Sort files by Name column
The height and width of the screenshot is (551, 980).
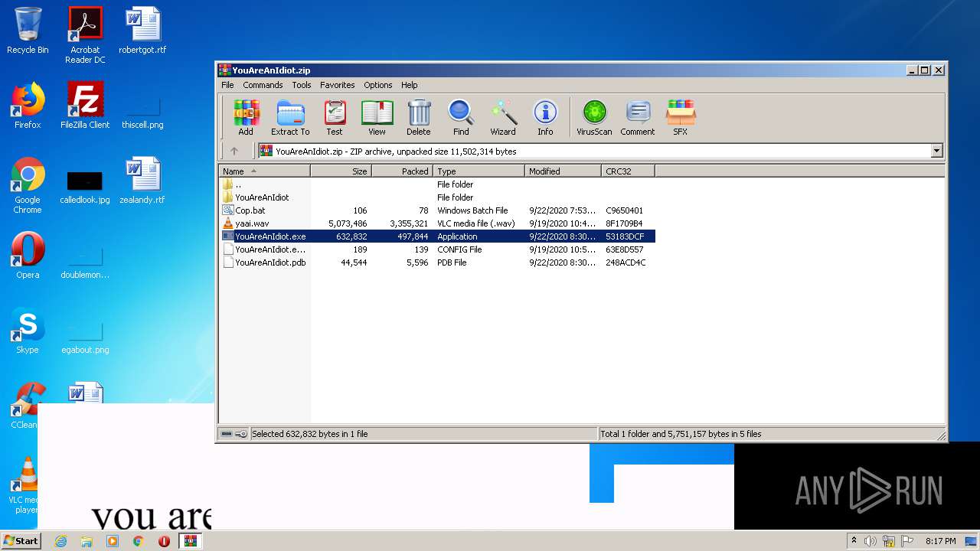point(265,171)
